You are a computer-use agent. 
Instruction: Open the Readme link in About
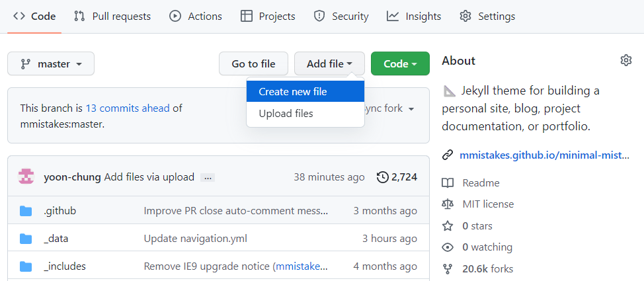point(481,182)
